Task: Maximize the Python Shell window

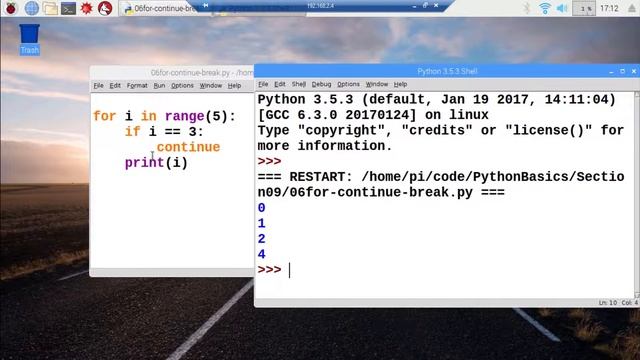Action: click(622, 71)
